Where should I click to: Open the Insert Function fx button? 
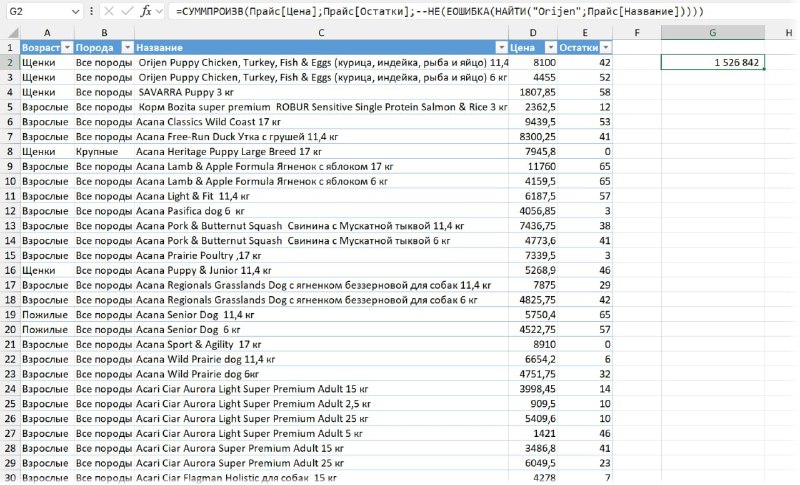click(145, 11)
